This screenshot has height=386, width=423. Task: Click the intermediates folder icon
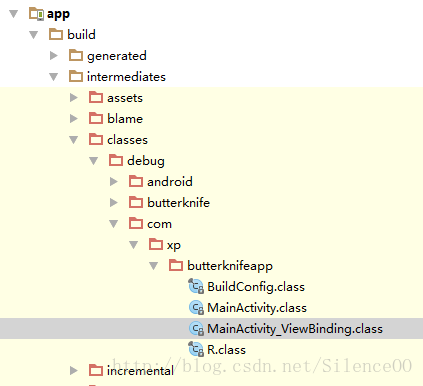(76, 76)
